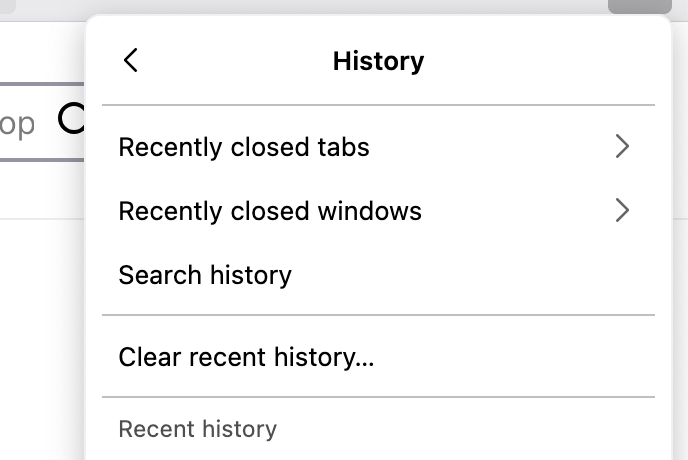The image size is (688, 460).
Task: Click the circular icon beside the search field
Action: pyautogui.click(x=71, y=118)
